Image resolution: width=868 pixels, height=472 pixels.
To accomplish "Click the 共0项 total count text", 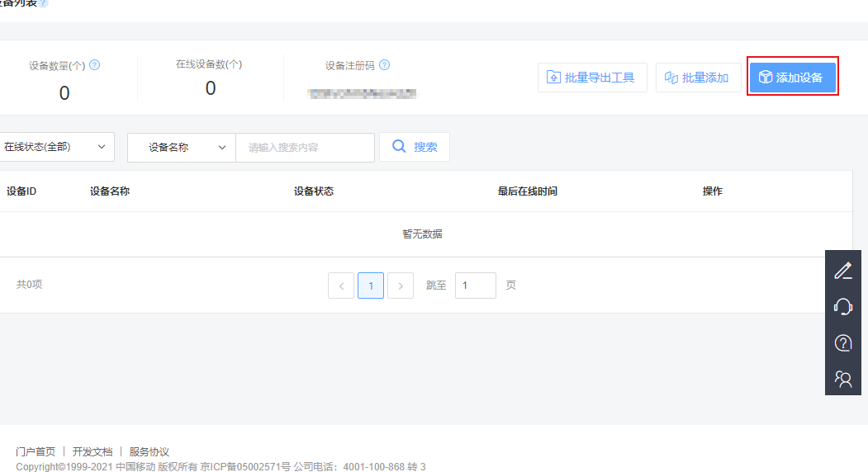I will click(30, 285).
